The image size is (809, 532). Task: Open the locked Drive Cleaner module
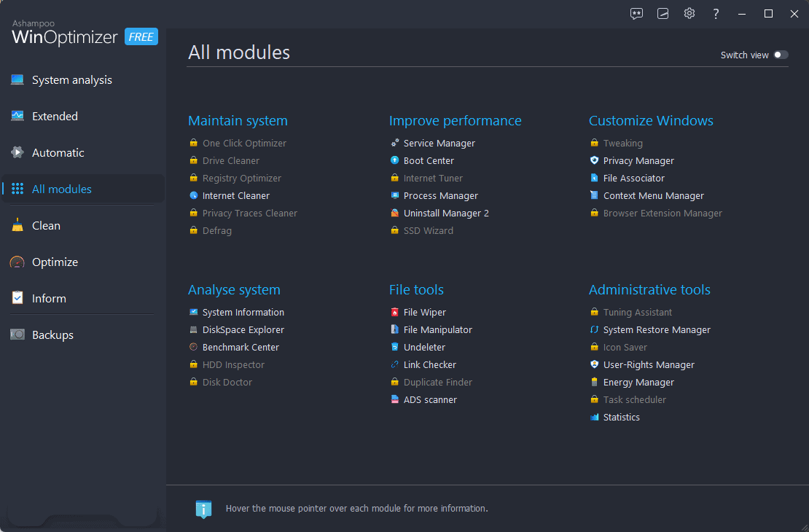point(224,160)
